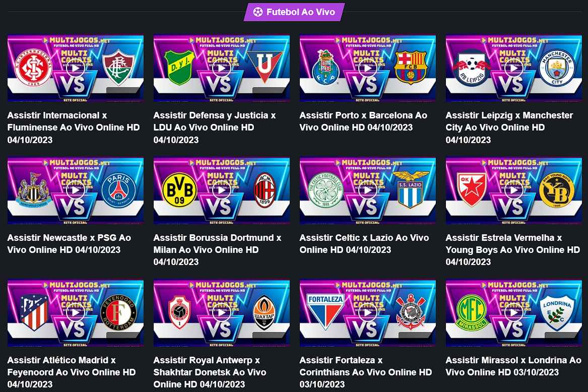Click the soccer ball icon in header
Image resolution: width=588 pixels, height=392 pixels.
258,12
